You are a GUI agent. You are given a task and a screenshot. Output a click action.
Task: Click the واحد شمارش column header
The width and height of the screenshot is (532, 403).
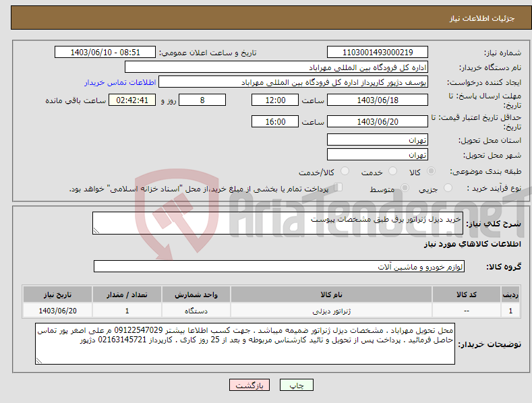196,294
